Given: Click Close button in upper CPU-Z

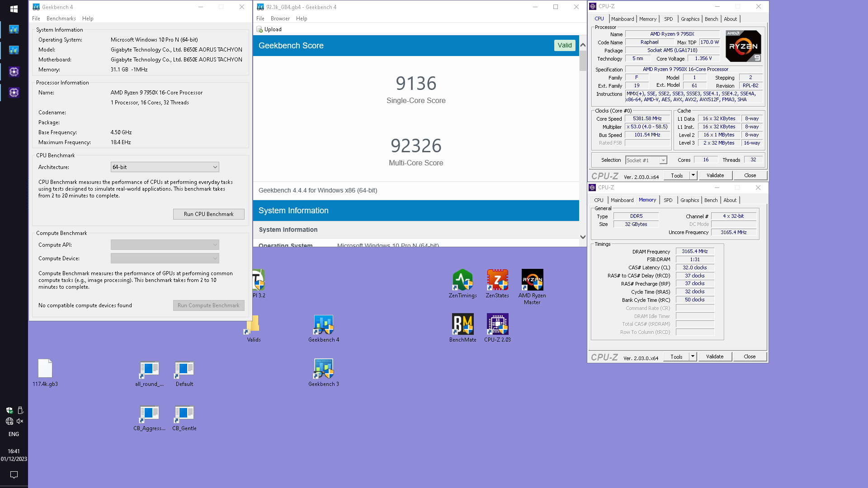Looking at the screenshot, I should [750, 175].
